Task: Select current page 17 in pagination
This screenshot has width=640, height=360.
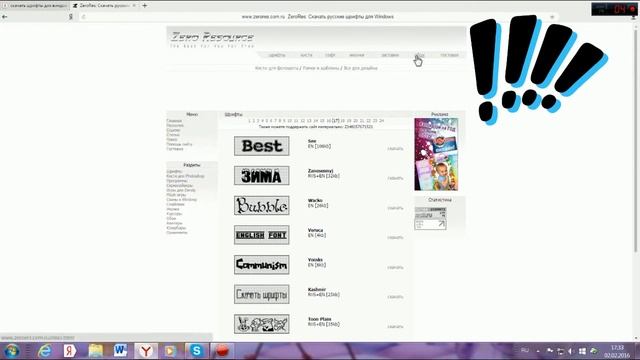Action: click(336, 121)
